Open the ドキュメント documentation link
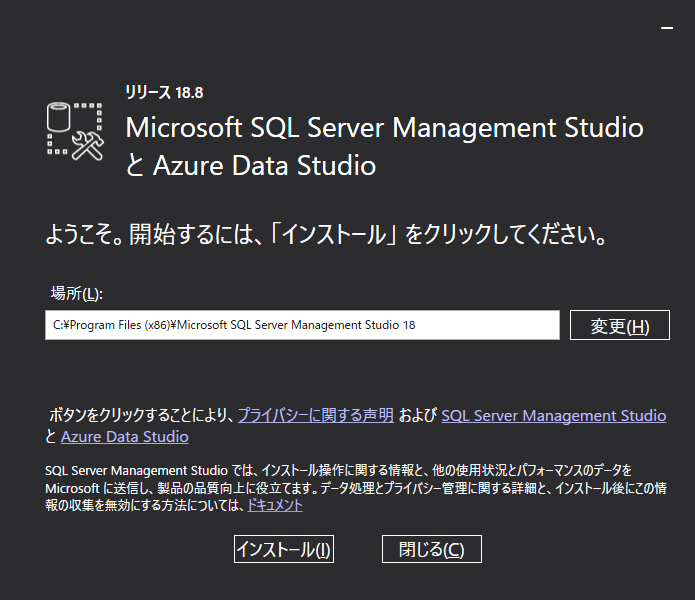Image resolution: width=695 pixels, height=600 pixels. (x=274, y=506)
